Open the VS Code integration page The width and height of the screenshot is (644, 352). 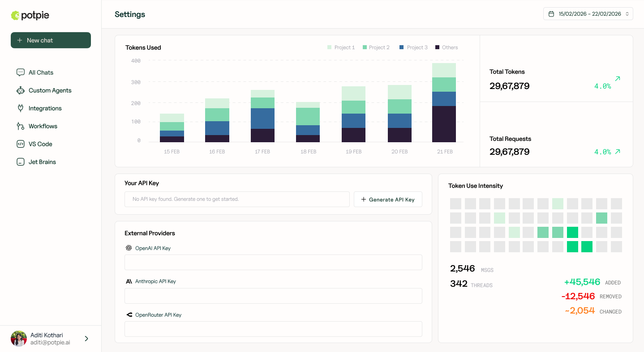40,144
